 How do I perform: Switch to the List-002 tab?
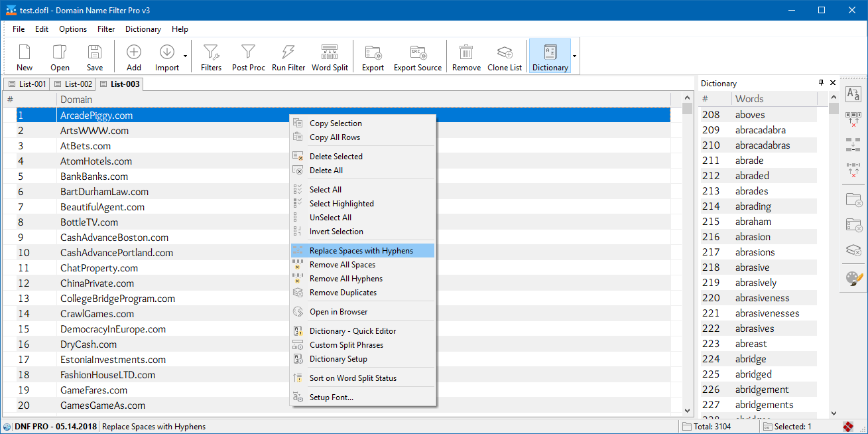(x=72, y=84)
